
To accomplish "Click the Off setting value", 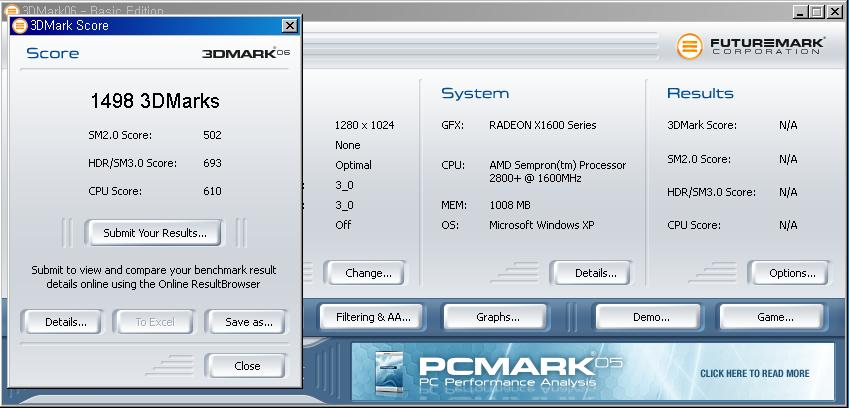I will pyautogui.click(x=343, y=225).
